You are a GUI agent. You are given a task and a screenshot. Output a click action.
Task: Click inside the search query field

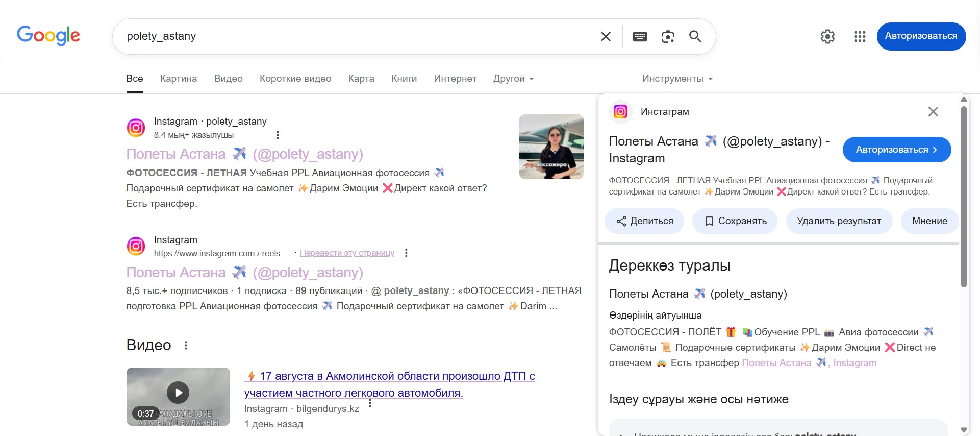coord(357,36)
